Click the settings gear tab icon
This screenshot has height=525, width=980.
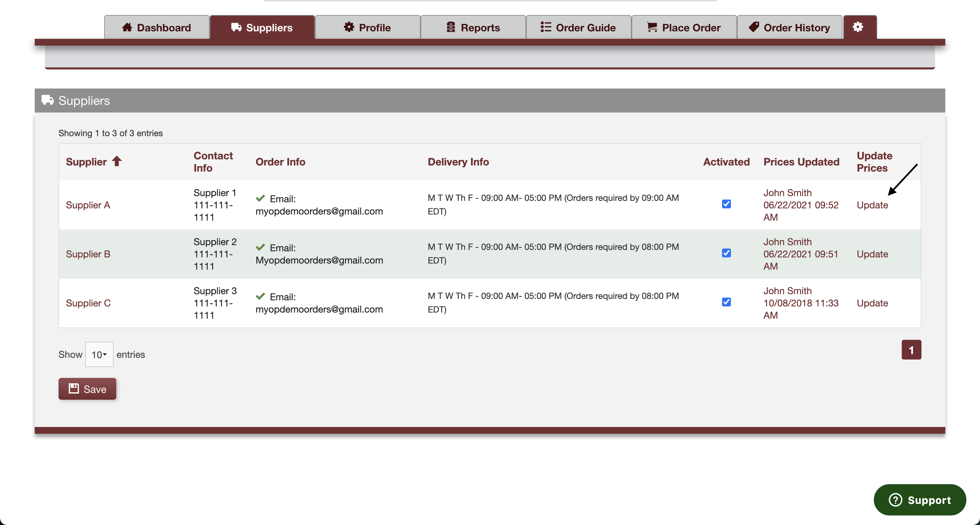(x=857, y=27)
